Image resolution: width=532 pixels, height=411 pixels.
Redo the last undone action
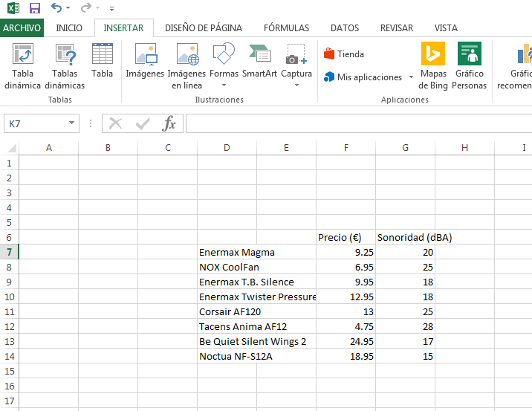86,7
